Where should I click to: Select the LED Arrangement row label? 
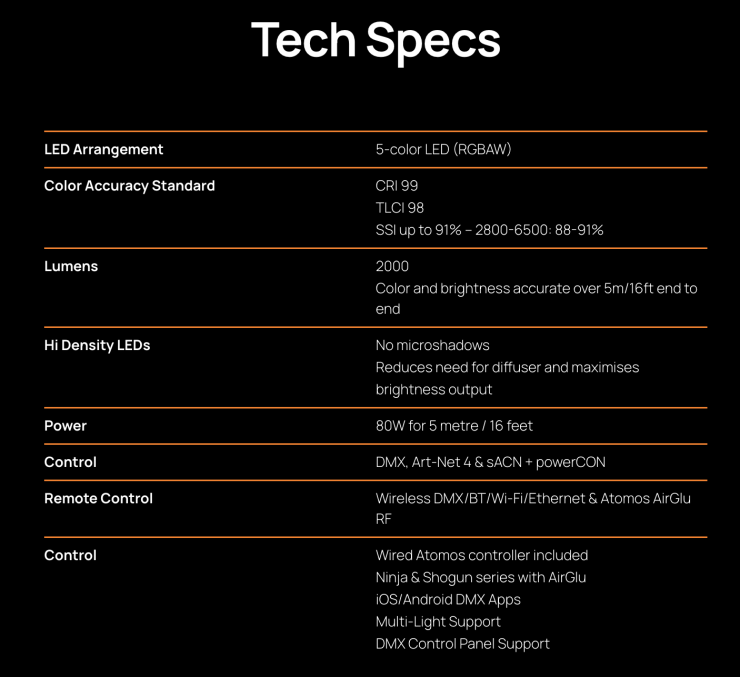[x=104, y=149]
